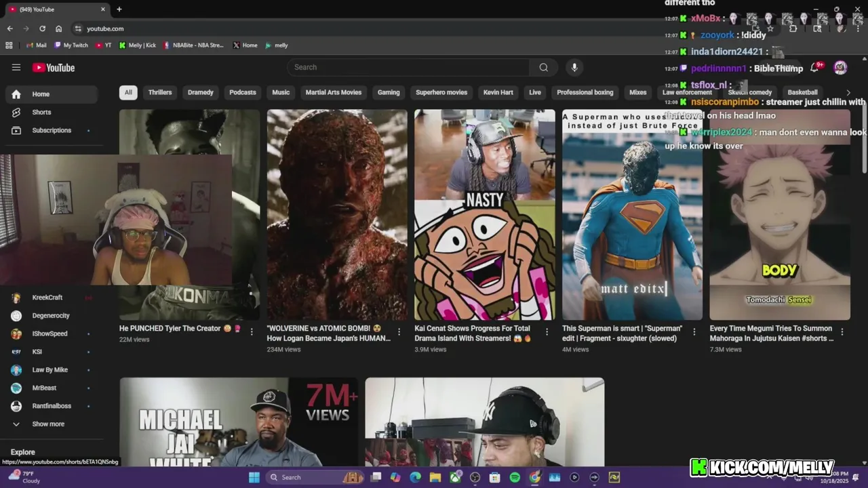Open KreekCraft channel subscription
Image resolution: width=868 pixels, height=488 pixels.
52,298
